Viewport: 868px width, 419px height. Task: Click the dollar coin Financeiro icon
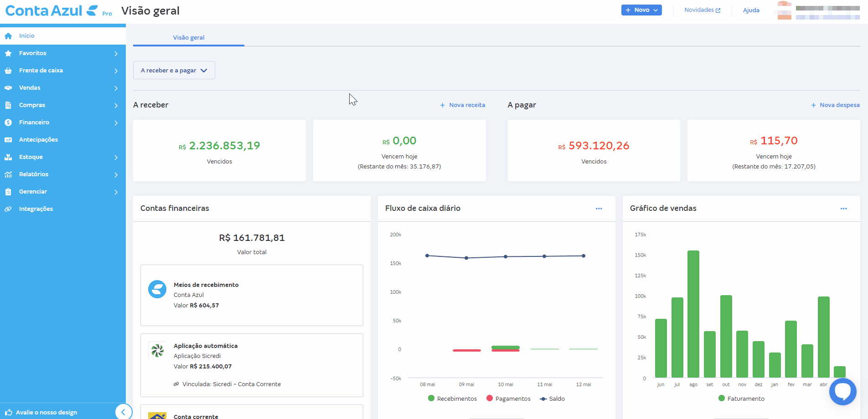click(x=8, y=123)
